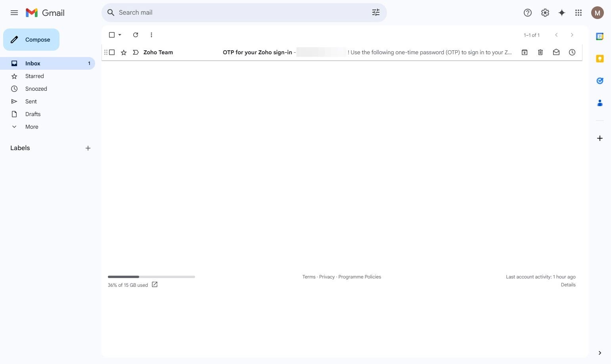Delete the Zoho Team email
The image size is (611, 364).
(540, 52)
